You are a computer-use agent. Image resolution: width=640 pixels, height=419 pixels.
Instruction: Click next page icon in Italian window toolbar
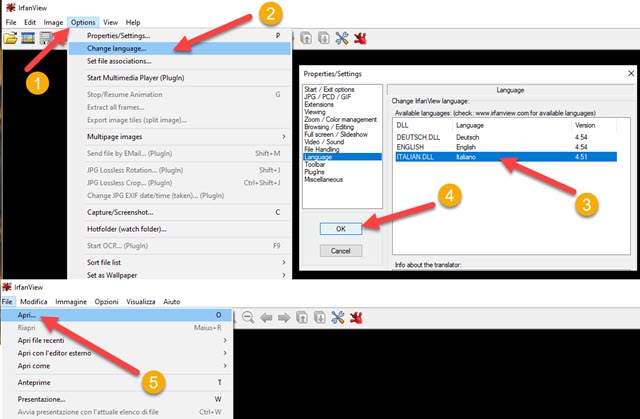tap(320, 317)
